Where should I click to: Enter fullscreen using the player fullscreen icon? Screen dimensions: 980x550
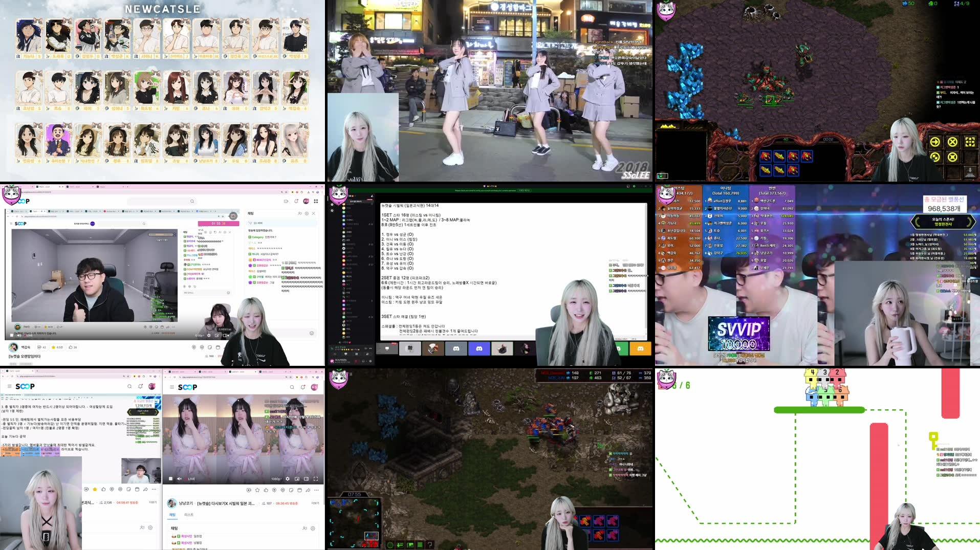(x=315, y=478)
